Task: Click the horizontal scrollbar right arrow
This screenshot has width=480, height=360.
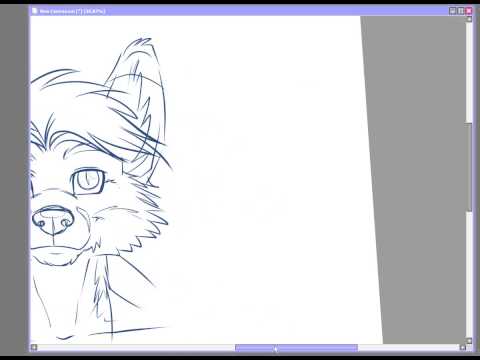Action: (x=463, y=347)
